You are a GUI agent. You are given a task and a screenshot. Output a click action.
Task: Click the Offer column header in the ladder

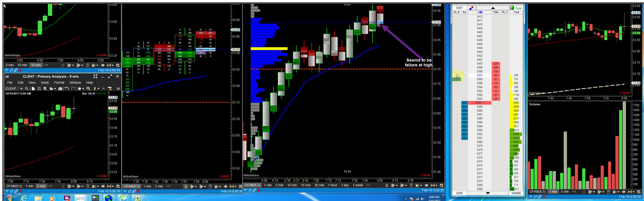pyautogui.click(x=496, y=12)
